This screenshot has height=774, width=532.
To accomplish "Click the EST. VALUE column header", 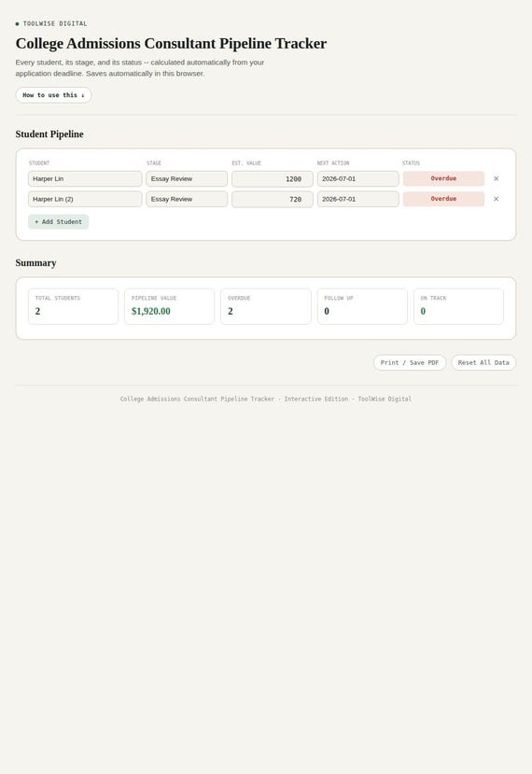I will (x=246, y=162).
